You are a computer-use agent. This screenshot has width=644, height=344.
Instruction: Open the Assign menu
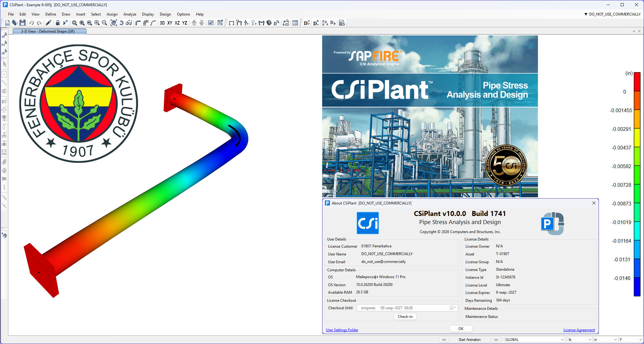[x=112, y=14]
